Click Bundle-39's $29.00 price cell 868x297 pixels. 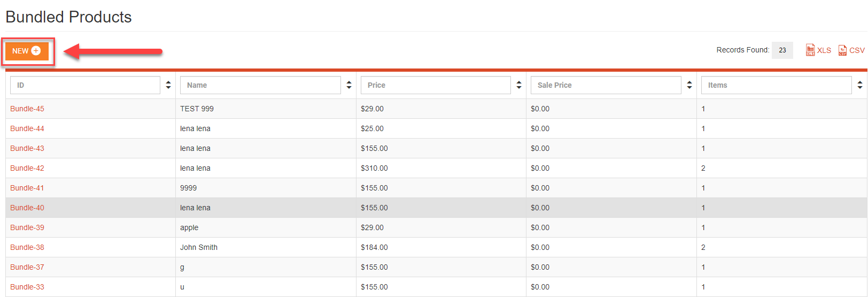pyautogui.click(x=441, y=227)
